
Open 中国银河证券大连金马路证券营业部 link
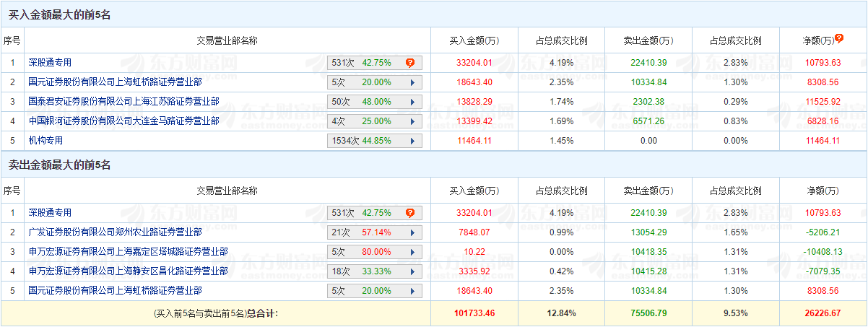123,121
